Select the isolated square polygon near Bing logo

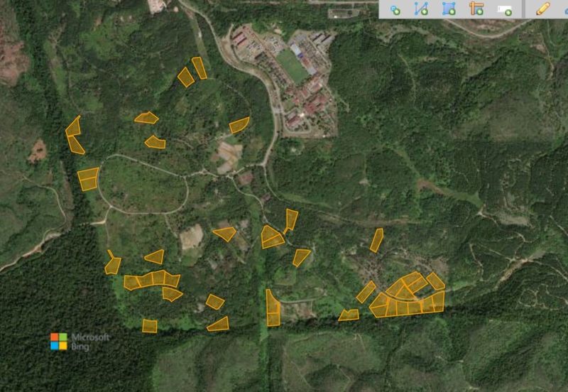149,326
